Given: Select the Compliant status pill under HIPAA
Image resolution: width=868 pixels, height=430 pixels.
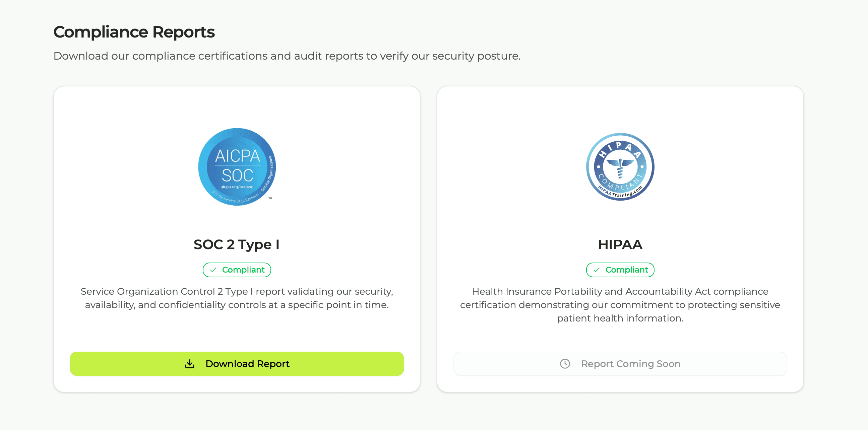Looking at the screenshot, I should click(x=620, y=270).
